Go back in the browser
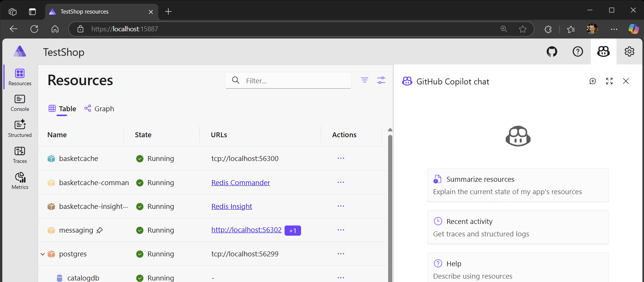This screenshot has width=644, height=282. tap(14, 29)
